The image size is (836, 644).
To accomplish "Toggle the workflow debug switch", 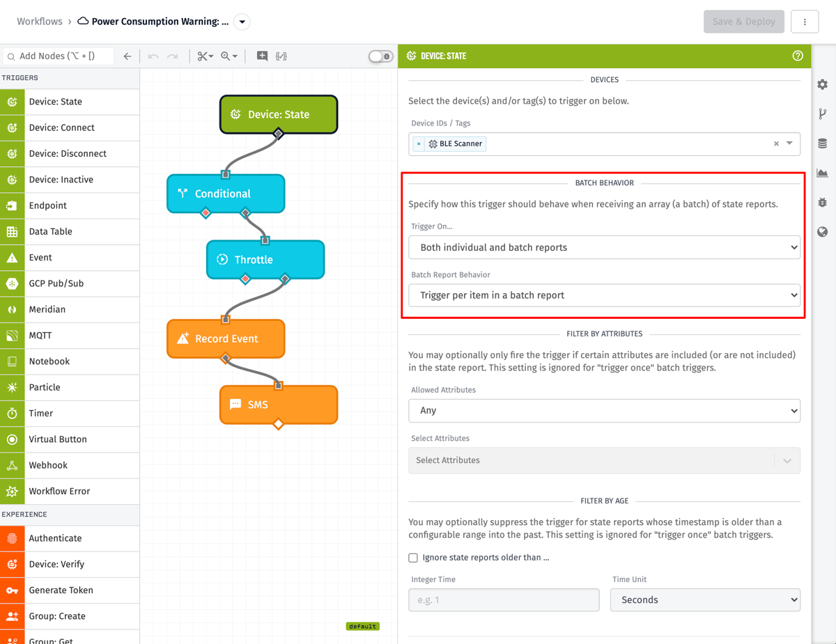I will click(380, 56).
